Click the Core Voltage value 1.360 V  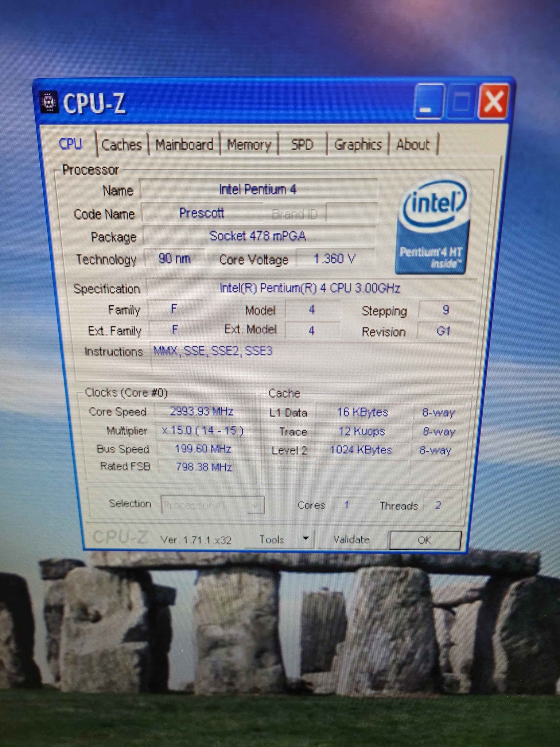click(335, 259)
